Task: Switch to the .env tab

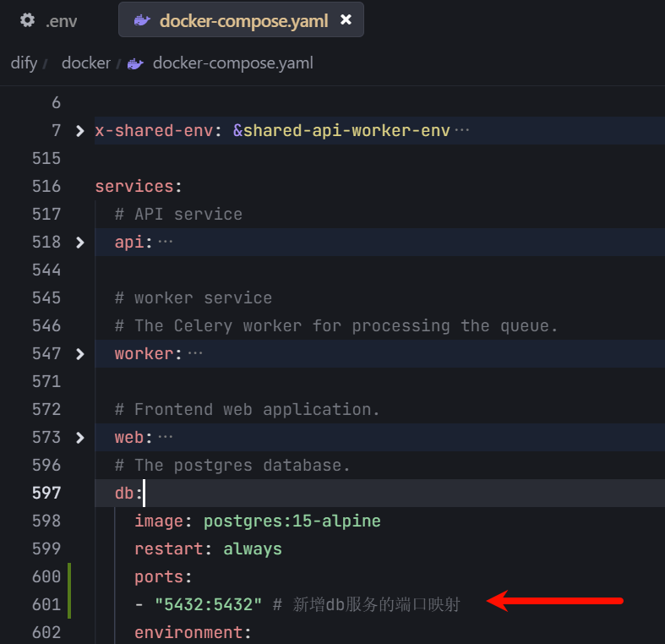Action: (61, 20)
